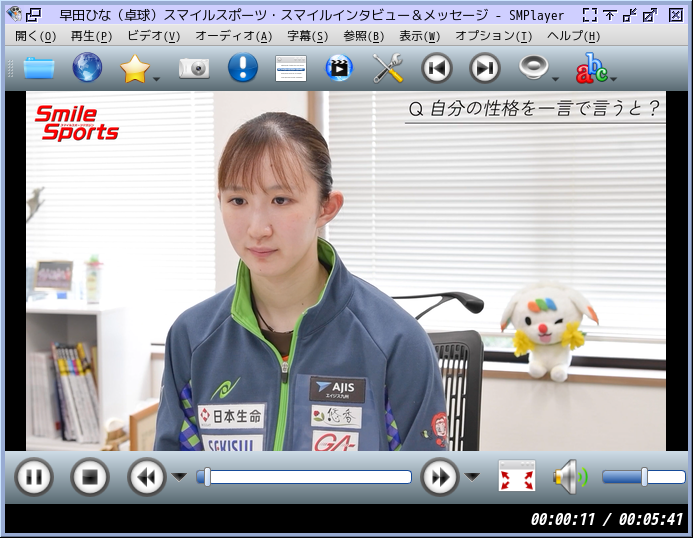Expand the favorites star dropdown arrow
The width and height of the screenshot is (693, 538).
156,80
